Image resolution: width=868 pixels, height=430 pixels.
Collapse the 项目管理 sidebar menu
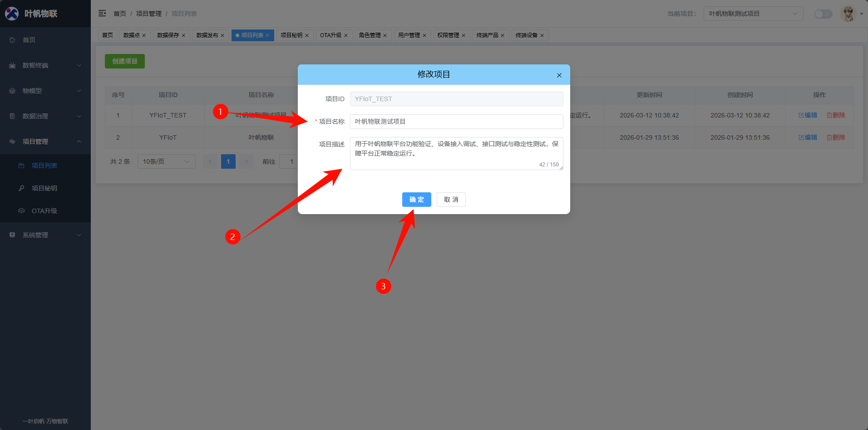(45, 142)
